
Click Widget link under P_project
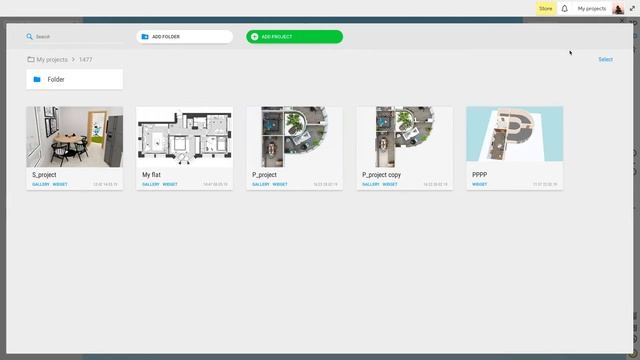[x=280, y=184]
